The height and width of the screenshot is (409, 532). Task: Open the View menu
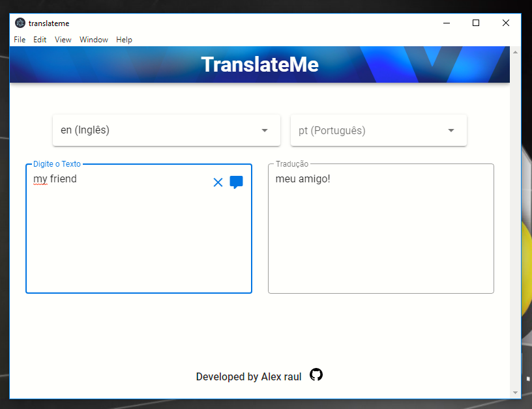click(x=63, y=40)
